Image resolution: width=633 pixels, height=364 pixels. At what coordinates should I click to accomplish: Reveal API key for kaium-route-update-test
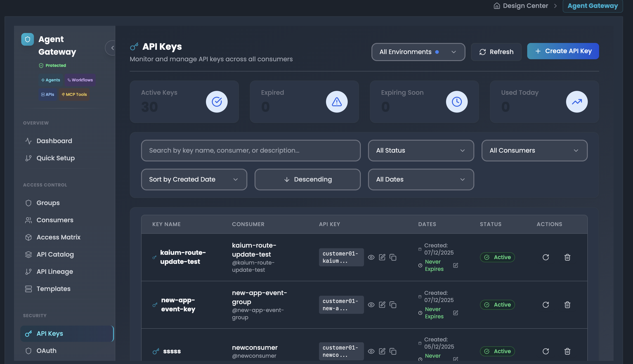371,257
